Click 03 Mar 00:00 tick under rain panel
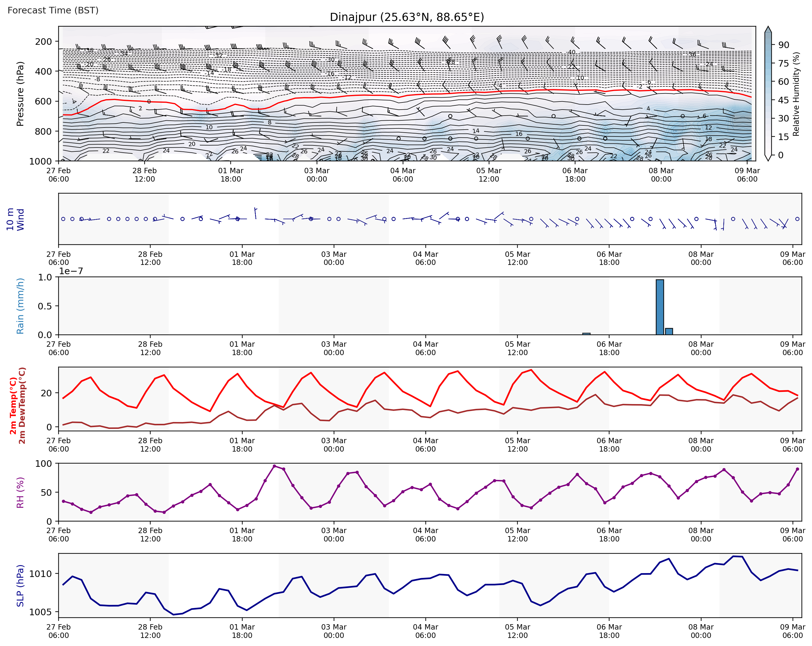Viewport: 812px width, 646px height. pyautogui.click(x=334, y=348)
